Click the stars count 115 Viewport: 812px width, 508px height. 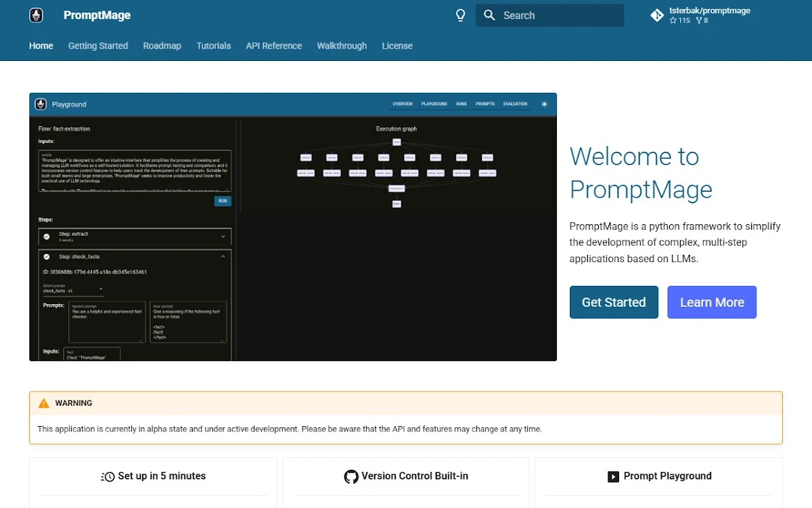pyautogui.click(x=680, y=20)
